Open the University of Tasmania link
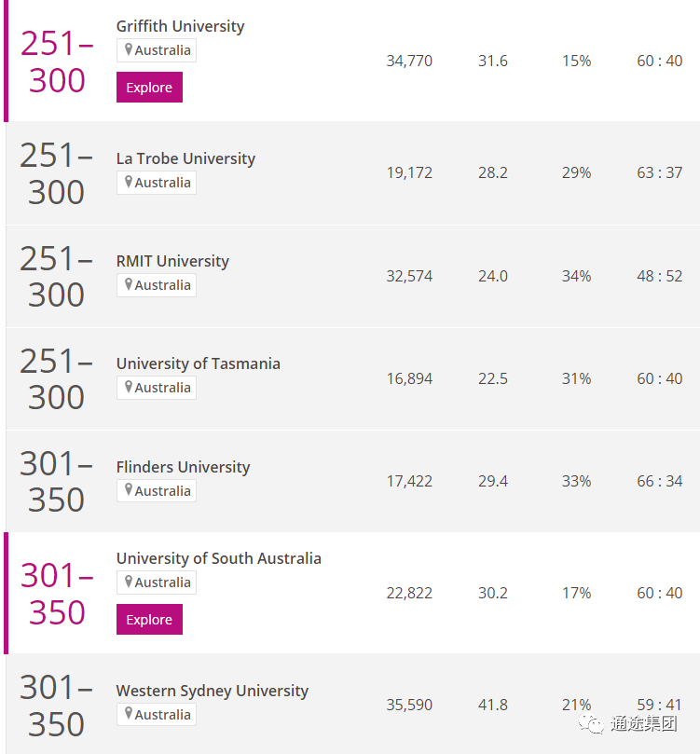Screen dimensions: 700x754 point(199,363)
